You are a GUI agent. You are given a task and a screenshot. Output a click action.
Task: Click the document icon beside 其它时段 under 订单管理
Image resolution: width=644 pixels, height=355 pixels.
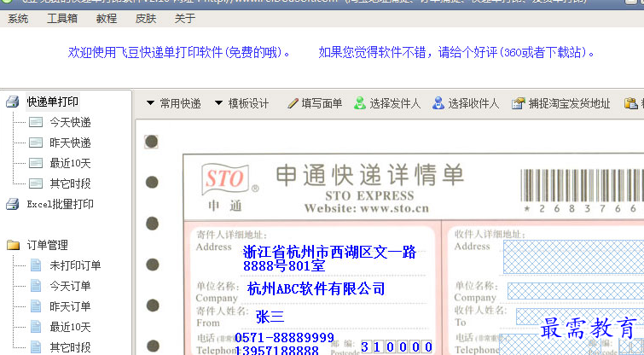pyautogui.click(x=36, y=347)
